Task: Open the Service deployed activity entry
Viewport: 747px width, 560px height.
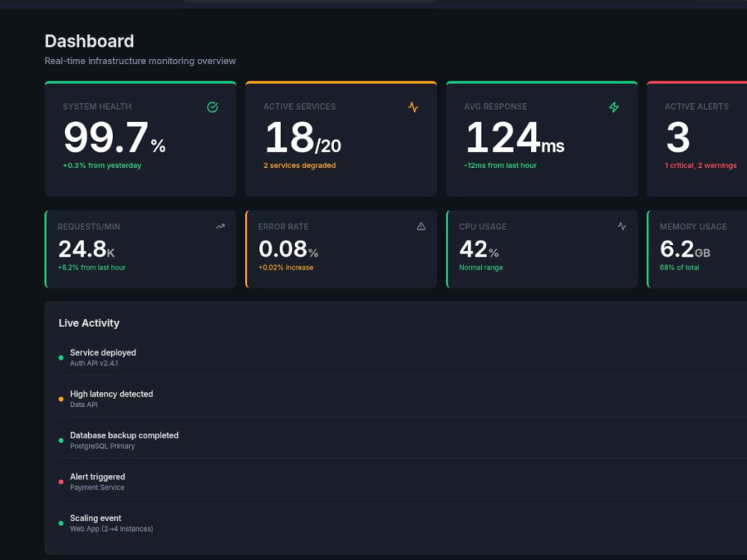Action: 403,357
